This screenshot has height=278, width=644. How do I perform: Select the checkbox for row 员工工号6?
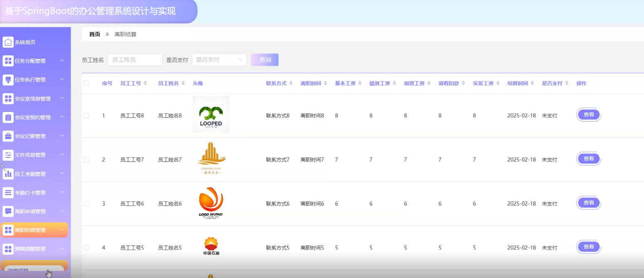click(86, 204)
